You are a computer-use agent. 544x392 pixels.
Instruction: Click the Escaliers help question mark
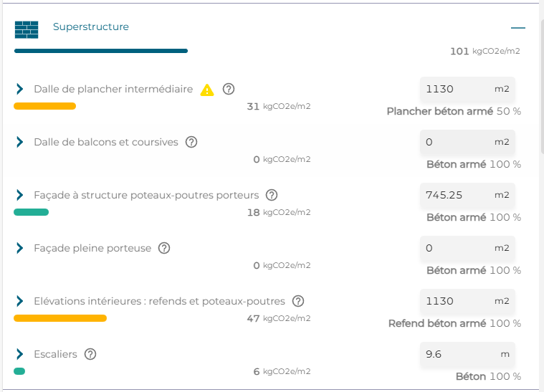90,354
